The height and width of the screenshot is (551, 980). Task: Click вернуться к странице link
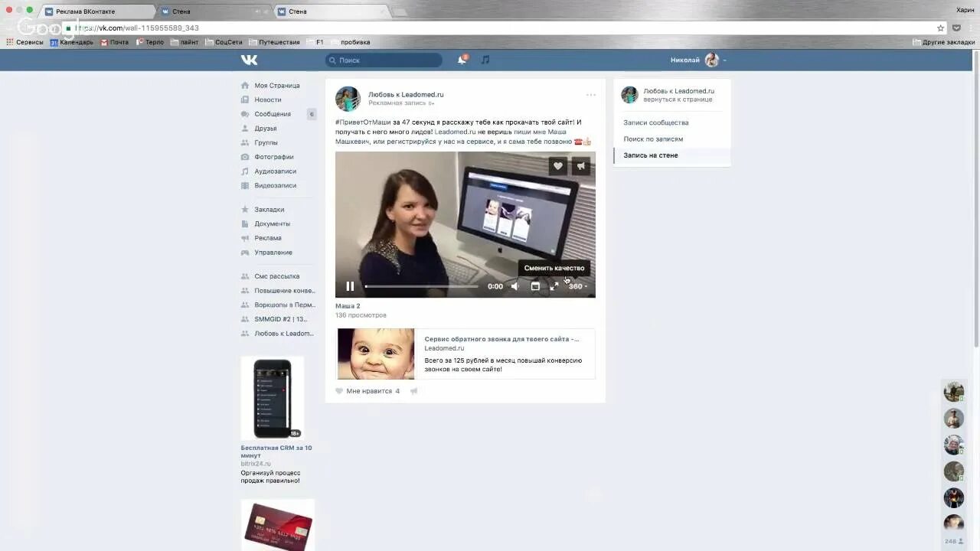click(678, 99)
